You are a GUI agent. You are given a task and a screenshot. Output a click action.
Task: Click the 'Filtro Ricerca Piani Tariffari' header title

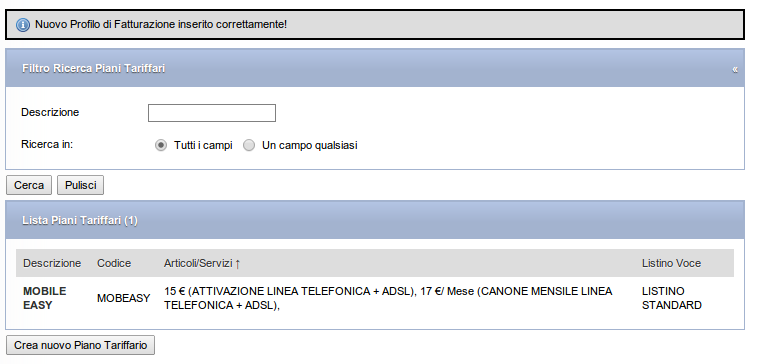tap(93, 69)
